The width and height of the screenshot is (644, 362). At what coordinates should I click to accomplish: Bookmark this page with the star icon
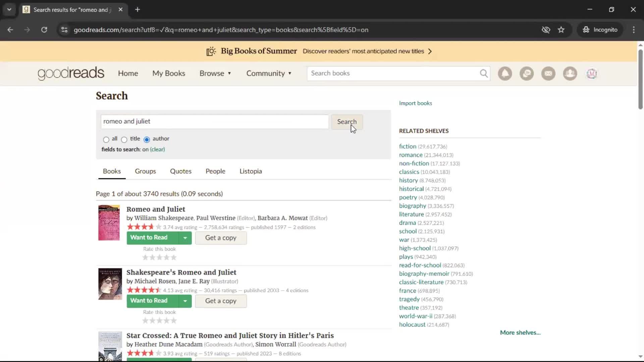click(561, 29)
